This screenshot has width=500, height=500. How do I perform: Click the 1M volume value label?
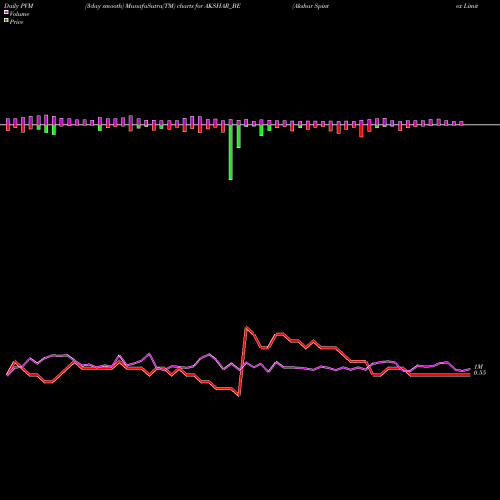pos(478,367)
